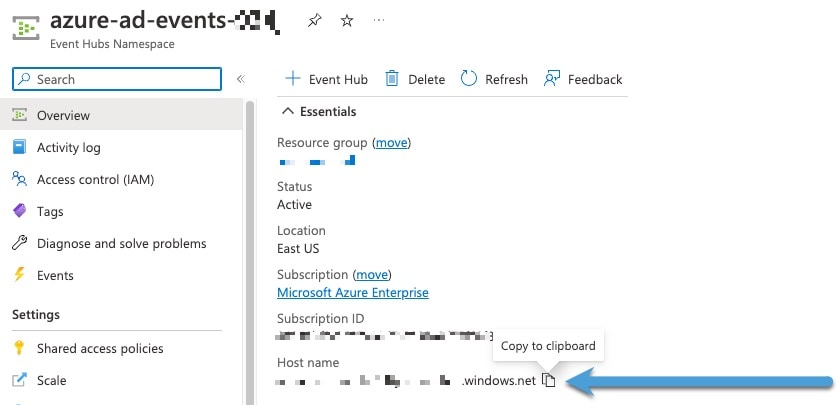Click move link next to Subscription
Viewport: 838px width, 405px height.
372,275
